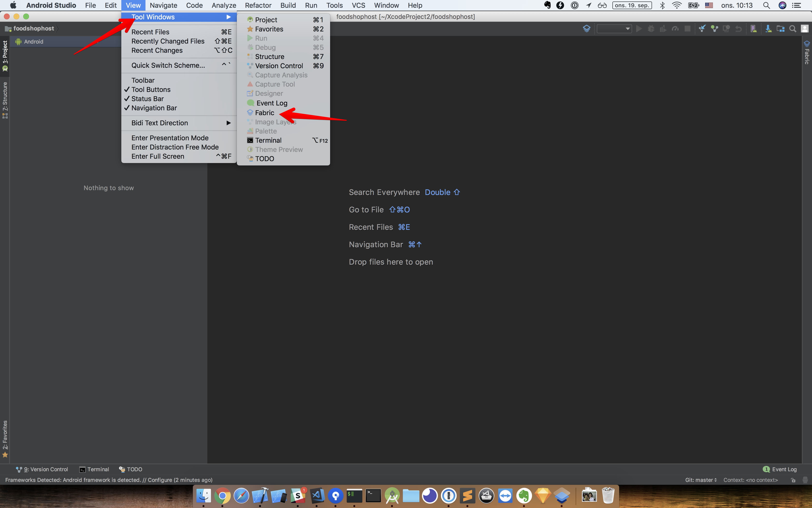Click the Frameworks Detected status bar message
This screenshot has height=508, width=812.
(109, 480)
